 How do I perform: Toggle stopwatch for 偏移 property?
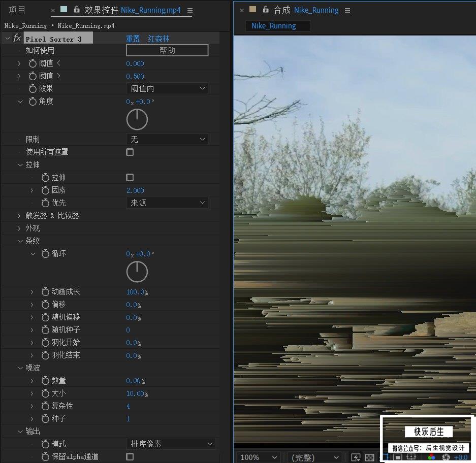45,304
